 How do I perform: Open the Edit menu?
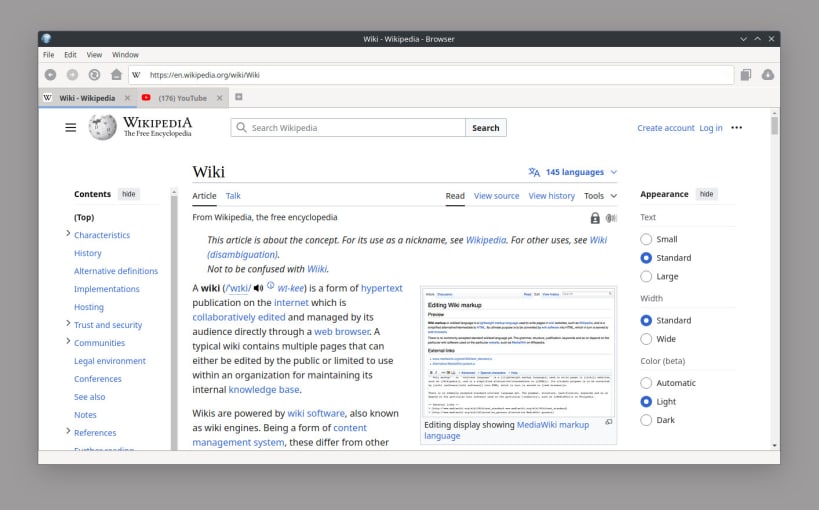[70, 55]
